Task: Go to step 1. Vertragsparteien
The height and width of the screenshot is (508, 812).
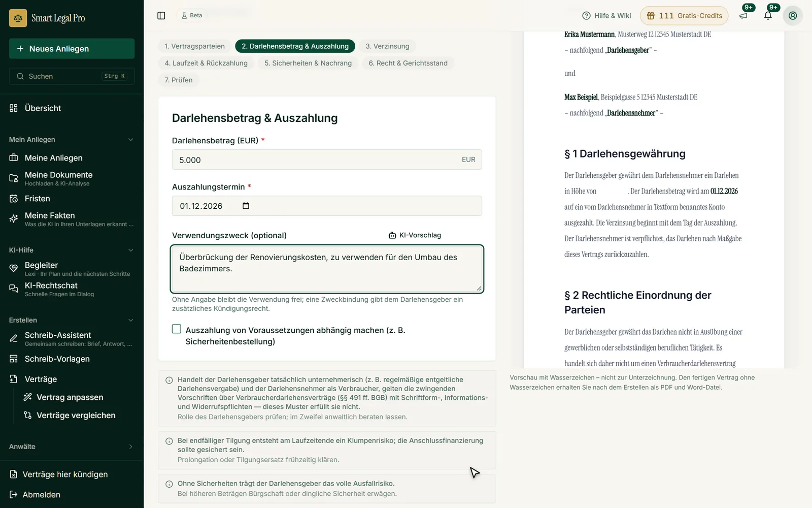Action: (194, 46)
